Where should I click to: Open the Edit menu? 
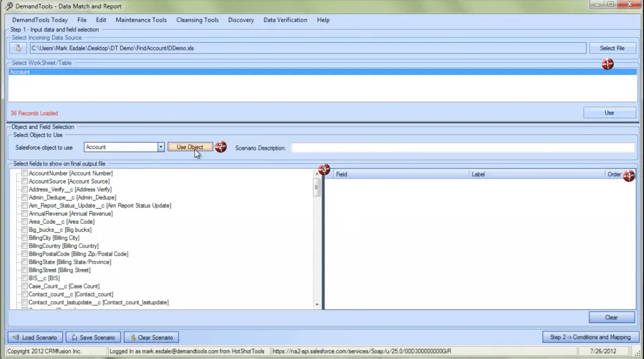(x=101, y=19)
